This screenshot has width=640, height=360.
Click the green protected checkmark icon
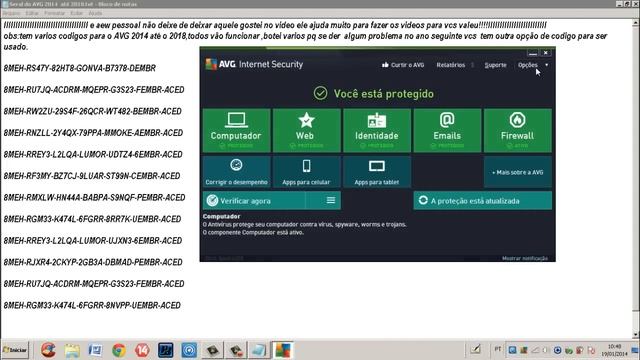click(x=320, y=93)
